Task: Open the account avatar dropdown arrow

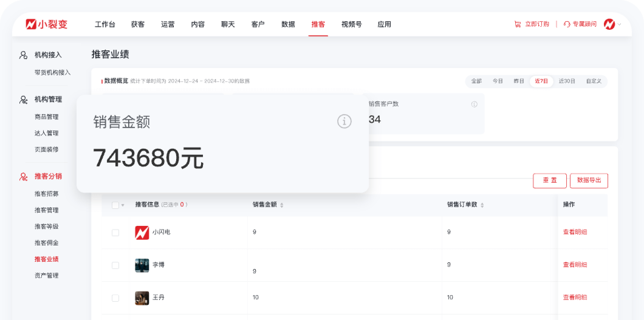Action: point(620,24)
